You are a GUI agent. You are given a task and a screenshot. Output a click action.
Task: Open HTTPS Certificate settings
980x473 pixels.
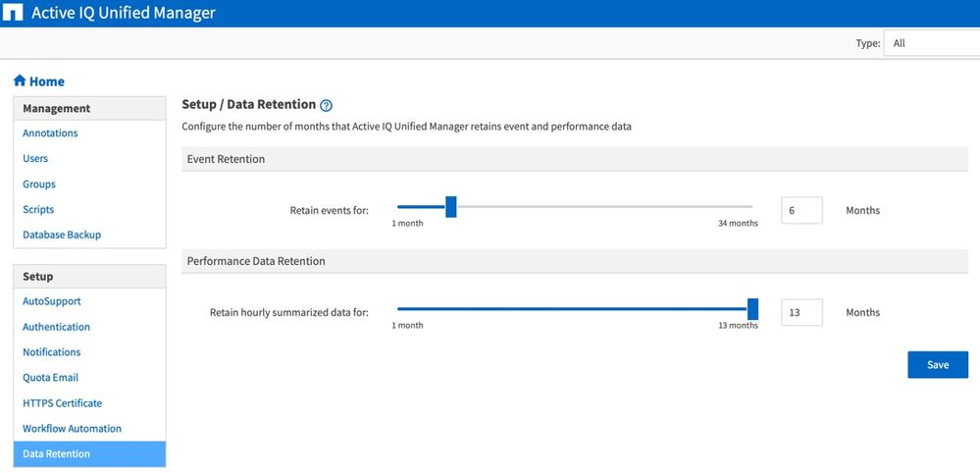click(63, 403)
